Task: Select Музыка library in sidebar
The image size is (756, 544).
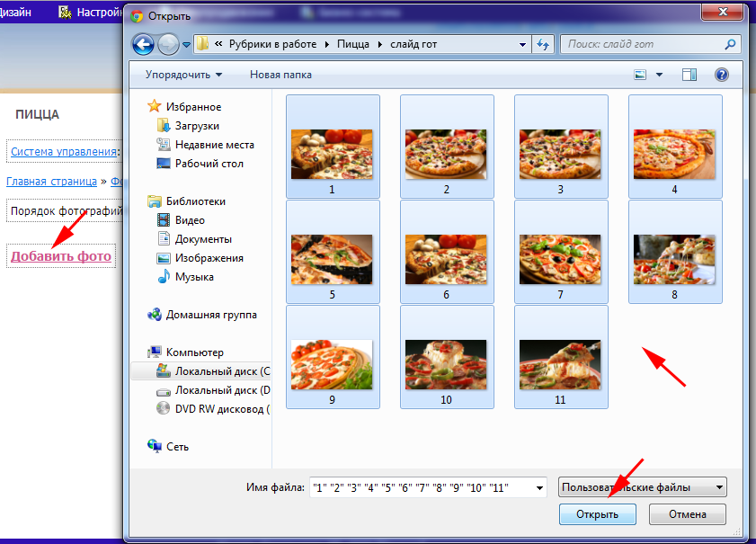Action: [194, 277]
